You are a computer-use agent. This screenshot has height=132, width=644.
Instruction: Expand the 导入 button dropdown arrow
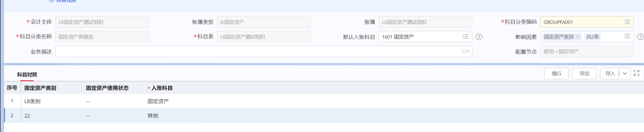(625, 73)
